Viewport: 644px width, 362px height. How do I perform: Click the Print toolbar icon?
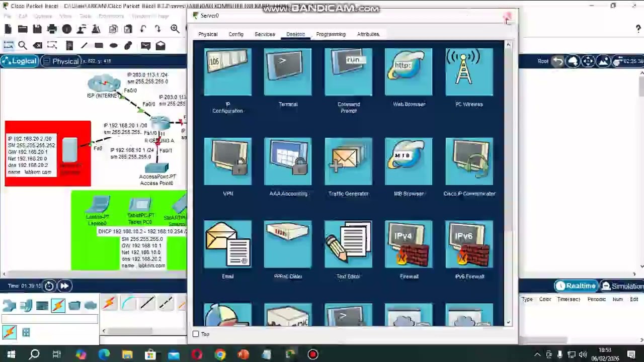click(x=52, y=29)
